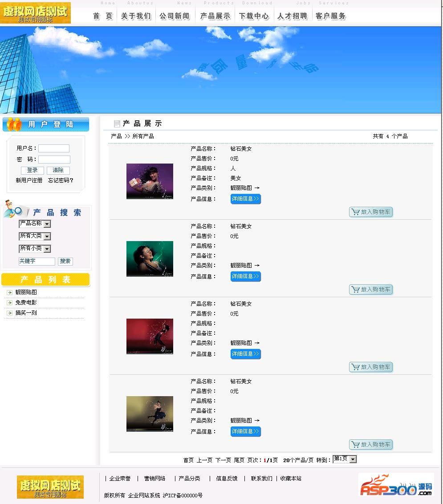Click the 搜索 button
The width and height of the screenshot is (443, 504).
point(65,261)
